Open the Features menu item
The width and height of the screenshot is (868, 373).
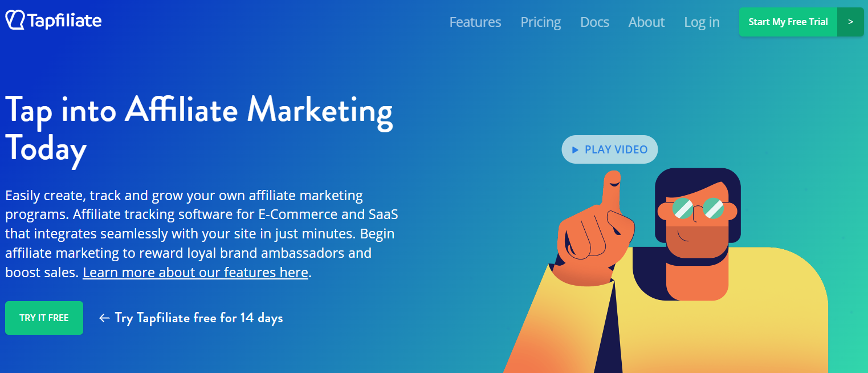point(475,22)
